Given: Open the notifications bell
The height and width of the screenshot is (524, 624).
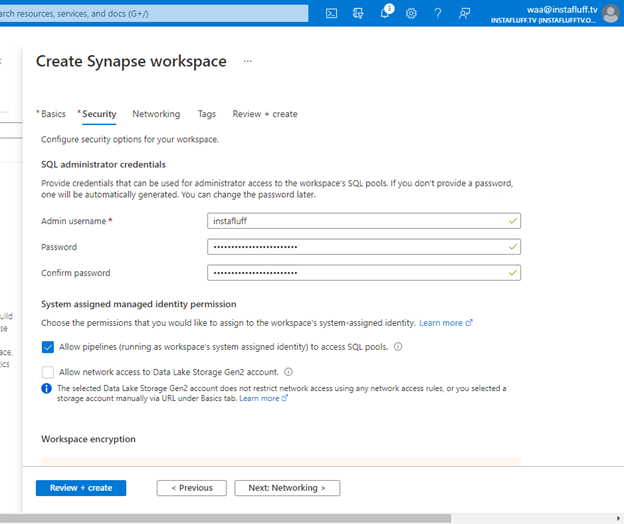Looking at the screenshot, I should (x=385, y=14).
